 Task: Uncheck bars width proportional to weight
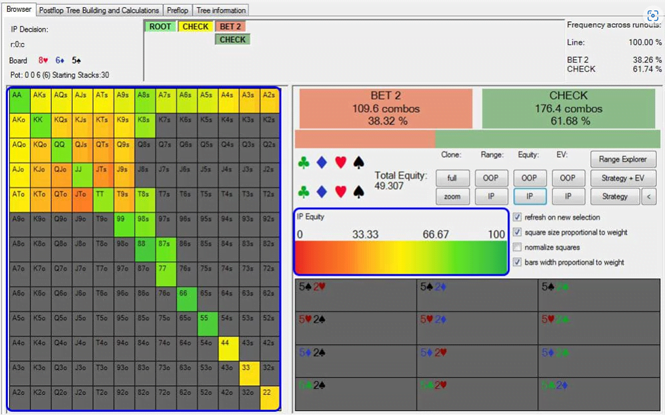pos(516,262)
